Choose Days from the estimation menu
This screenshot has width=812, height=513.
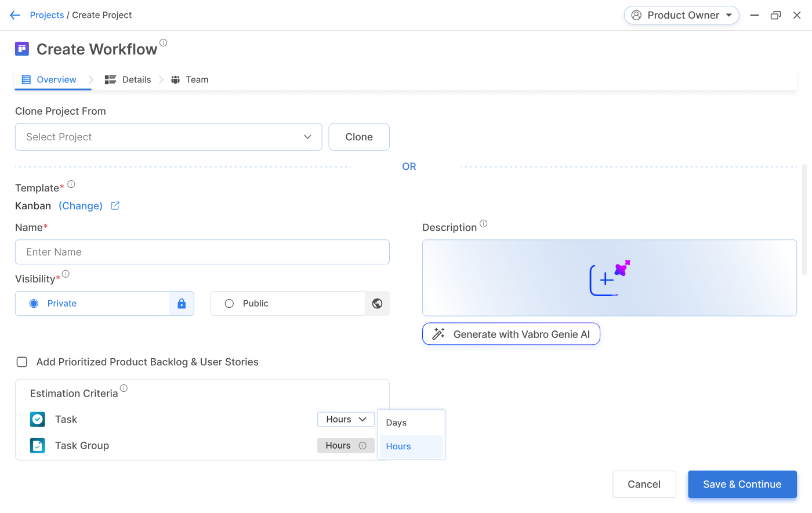pyautogui.click(x=397, y=423)
